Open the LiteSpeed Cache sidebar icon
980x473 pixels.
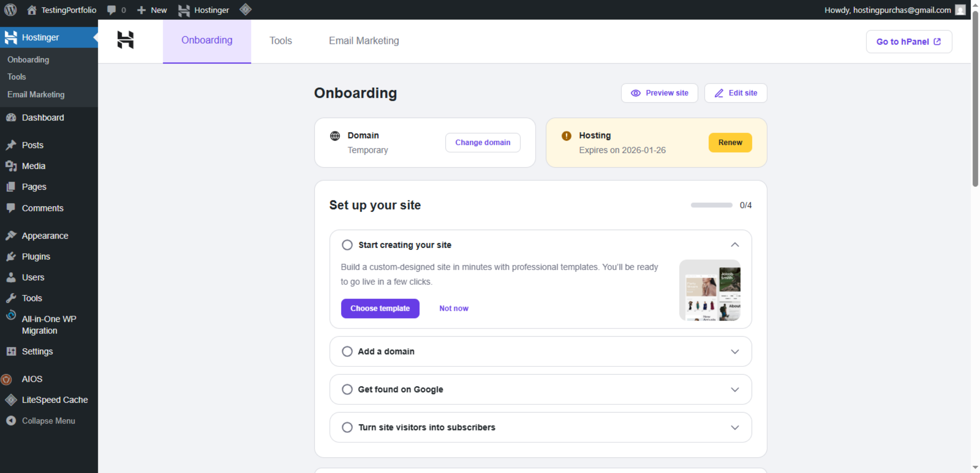[x=11, y=400]
